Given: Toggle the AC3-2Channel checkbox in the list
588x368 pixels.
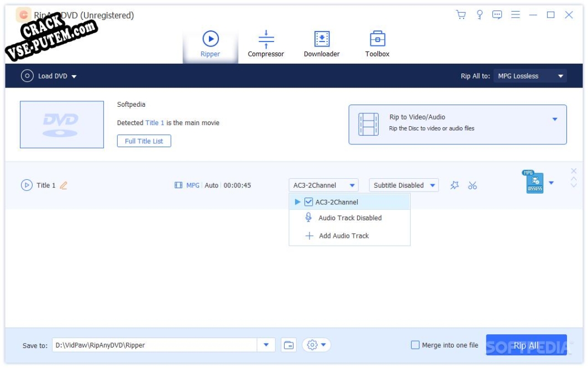Looking at the screenshot, I should click(308, 202).
